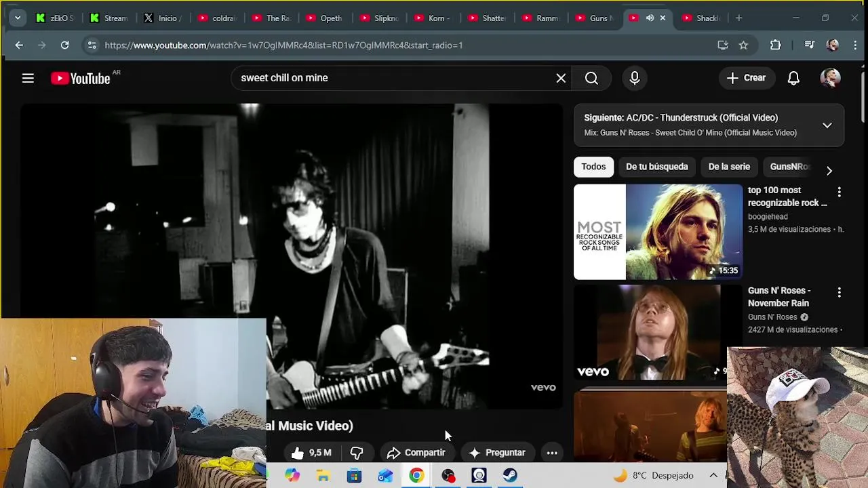Bookmark this page with the star
The height and width of the screenshot is (488, 868).
click(x=743, y=45)
